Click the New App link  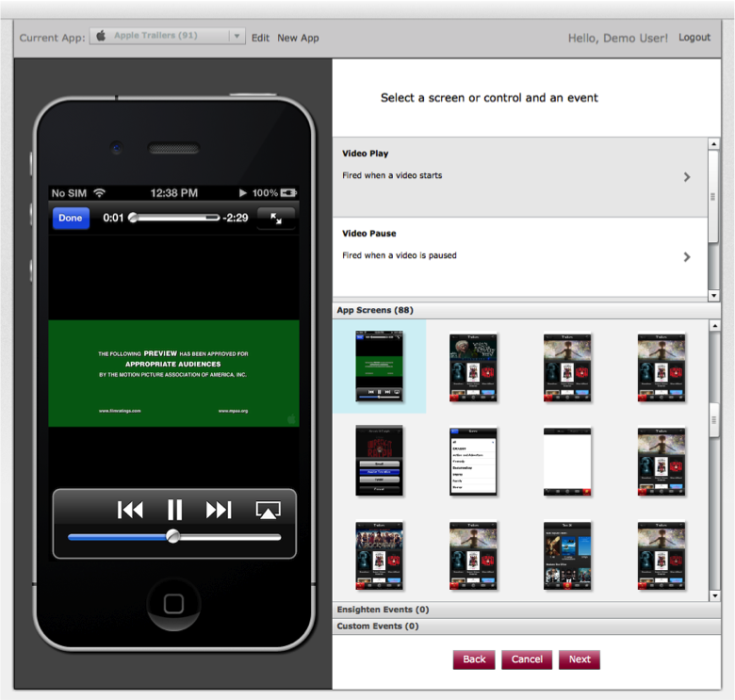point(298,38)
